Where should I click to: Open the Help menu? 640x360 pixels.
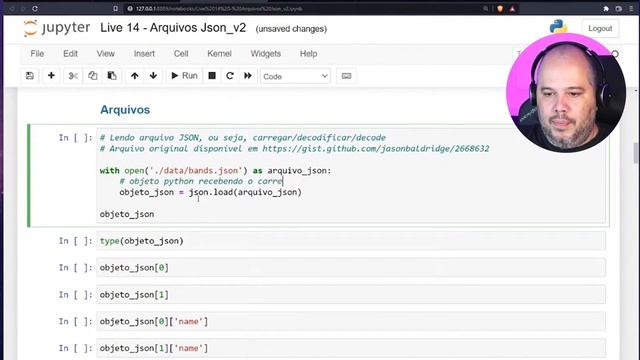click(309, 54)
